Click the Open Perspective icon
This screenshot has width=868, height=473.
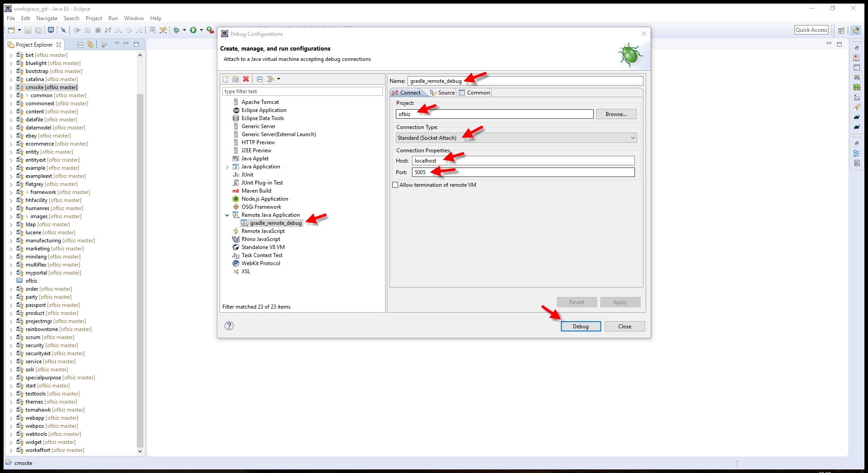pos(842,30)
